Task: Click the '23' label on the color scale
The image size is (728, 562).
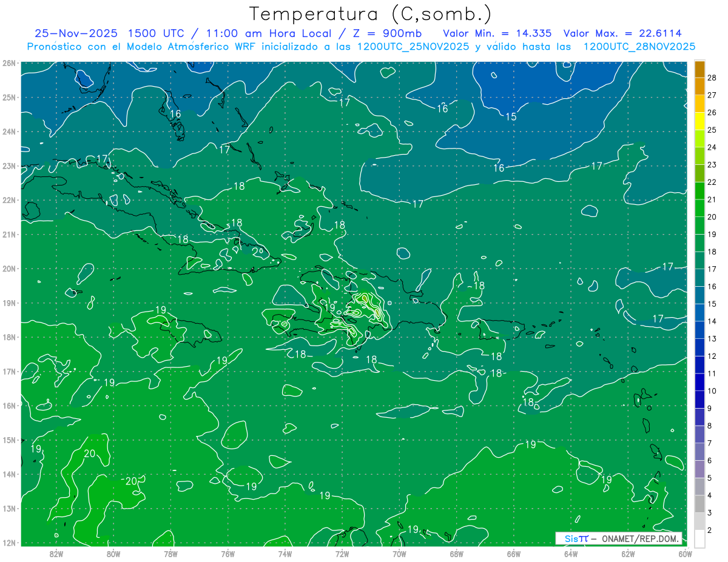Action: click(x=712, y=164)
